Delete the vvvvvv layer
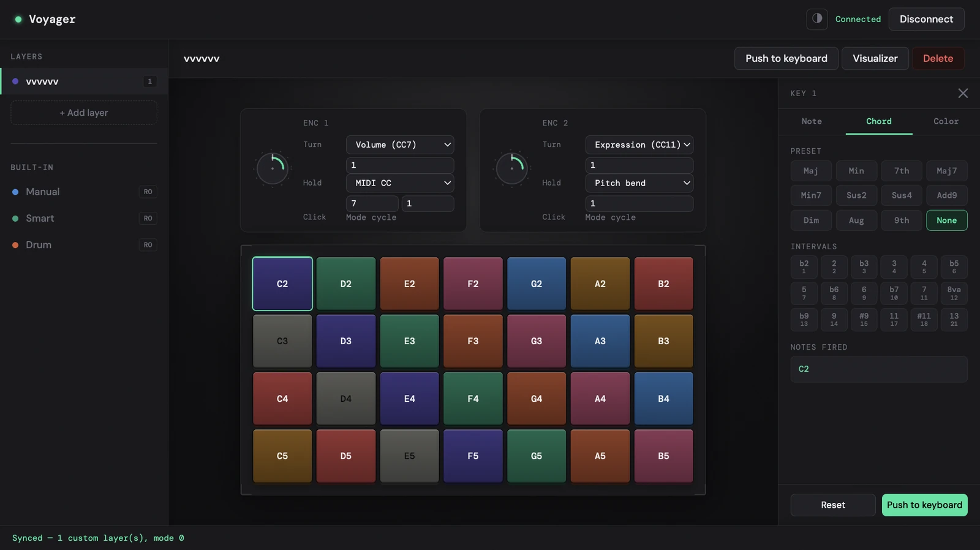Image resolution: width=980 pixels, height=550 pixels. point(938,58)
